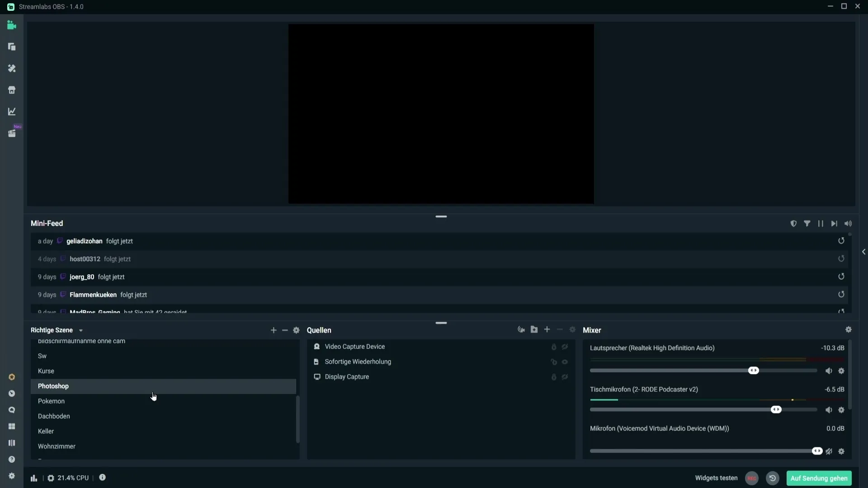Toggle the replay buffer button

[x=773, y=478]
